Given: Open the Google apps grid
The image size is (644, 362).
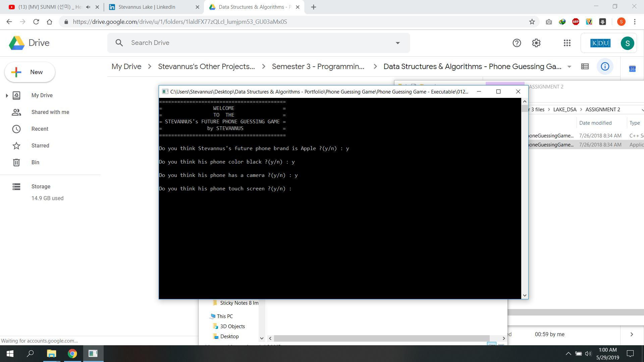Looking at the screenshot, I should pyautogui.click(x=567, y=43).
